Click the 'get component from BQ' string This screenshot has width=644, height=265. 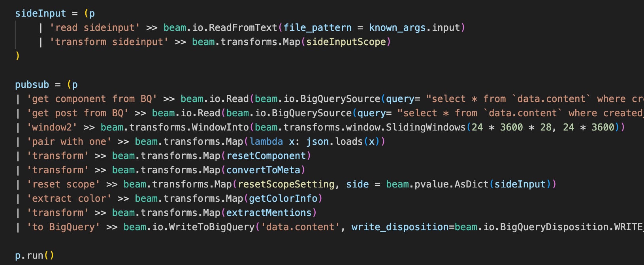(92, 99)
